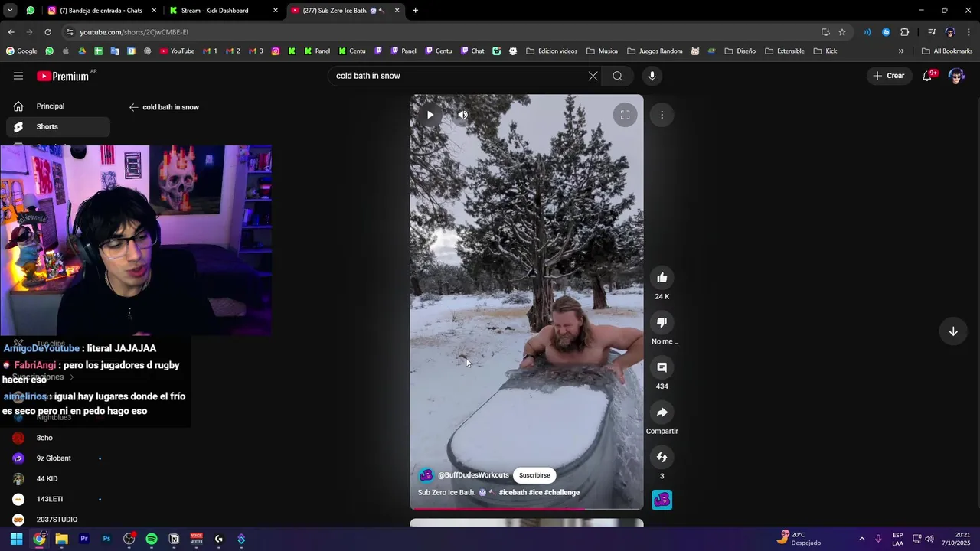Switch to the Bandeja de entrada Chats tab
This screenshot has width=980, height=551.
tap(101, 11)
